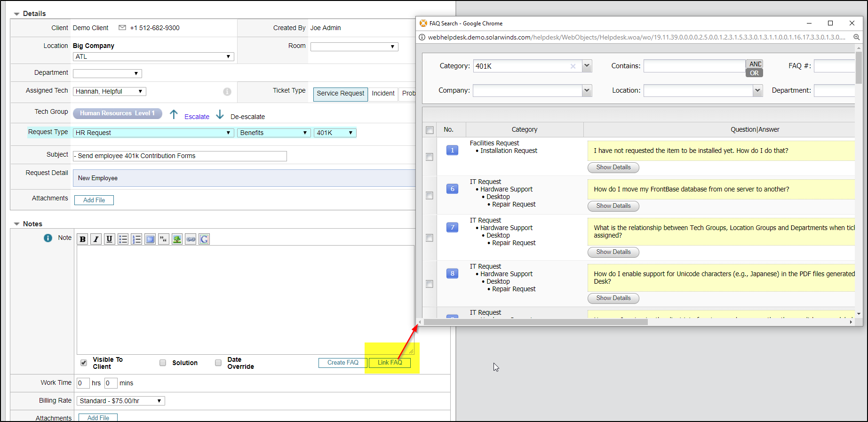
Task: Click the Escalate link
Action: [197, 117]
